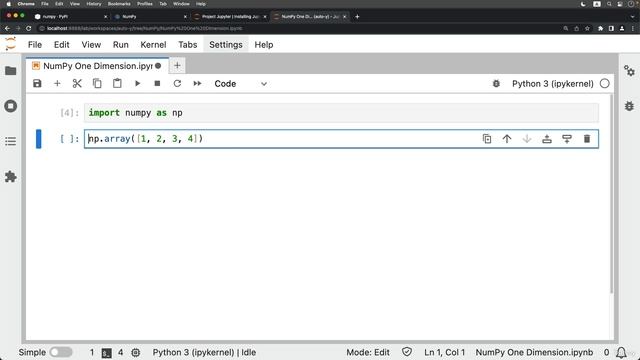
Task: Cut the selected cell with the scissors icon
Action: coord(77,84)
